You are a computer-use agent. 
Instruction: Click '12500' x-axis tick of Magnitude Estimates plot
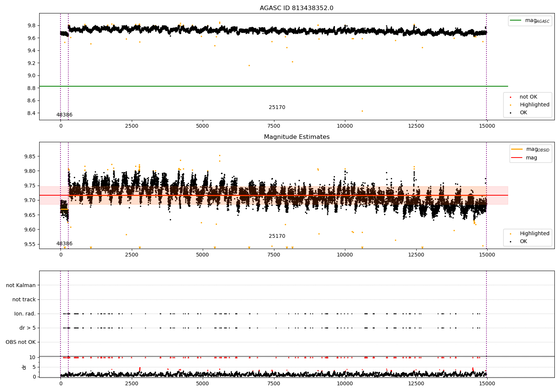point(416,255)
